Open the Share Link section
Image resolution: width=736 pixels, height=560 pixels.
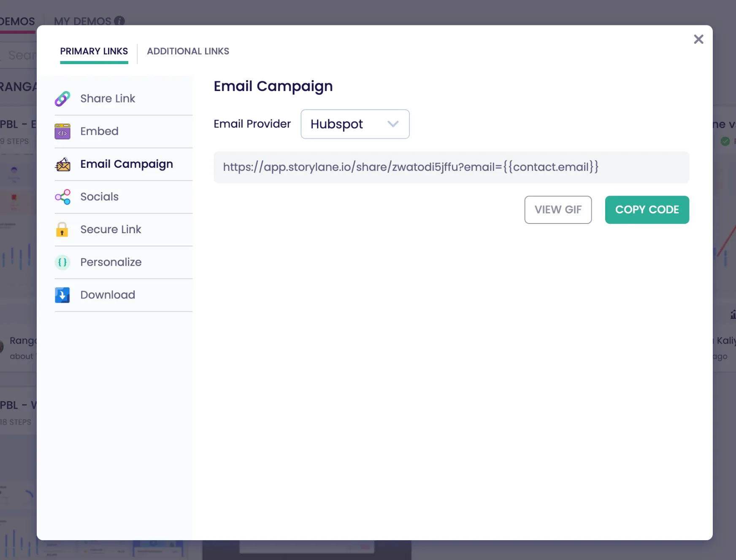click(124, 99)
